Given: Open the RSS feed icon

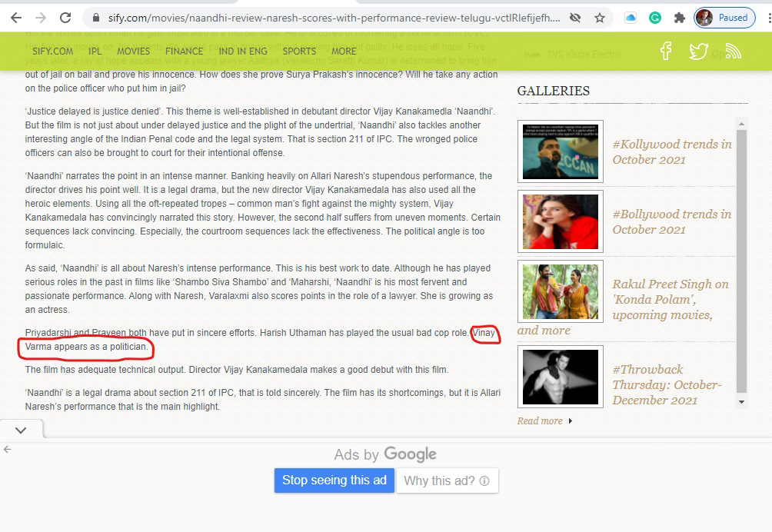Looking at the screenshot, I should [733, 51].
